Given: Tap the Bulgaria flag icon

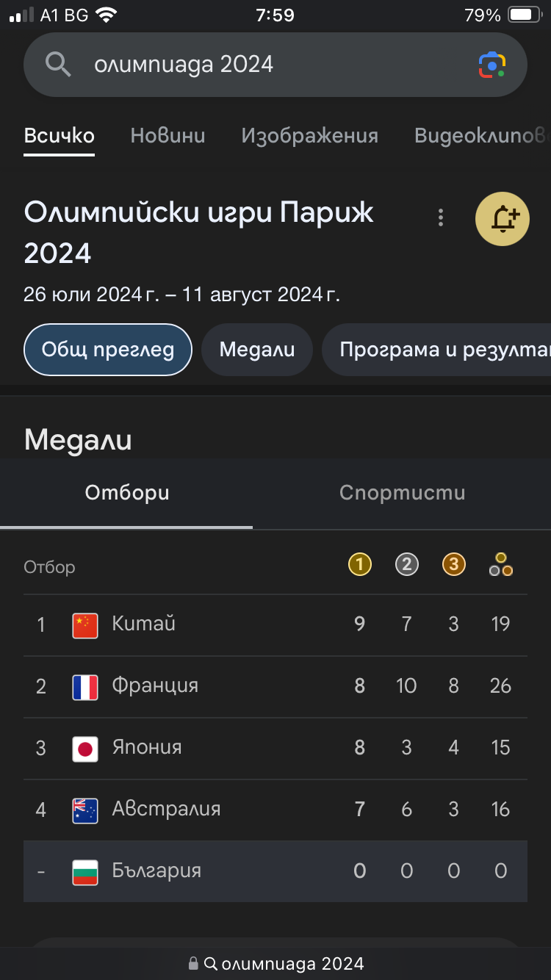Looking at the screenshot, I should [85, 872].
